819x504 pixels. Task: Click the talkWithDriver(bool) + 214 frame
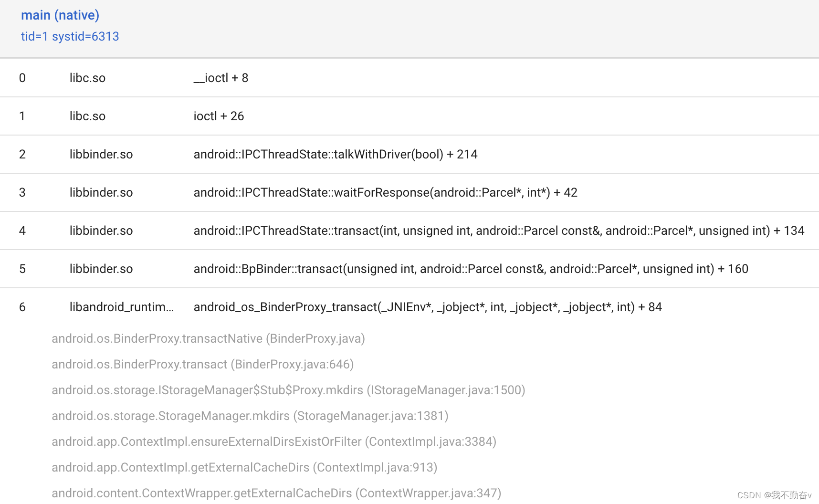pos(335,154)
